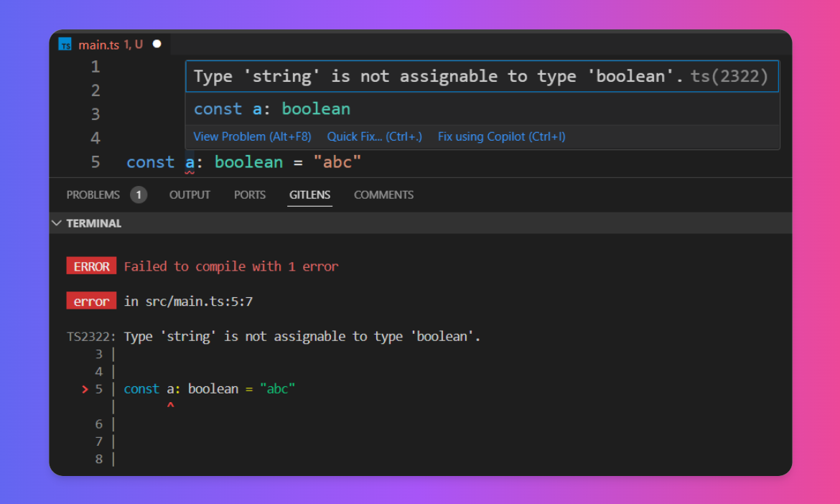The height and width of the screenshot is (504, 840).
Task: Switch to the PROBLEMS panel tab
Action: pos(93,195)
